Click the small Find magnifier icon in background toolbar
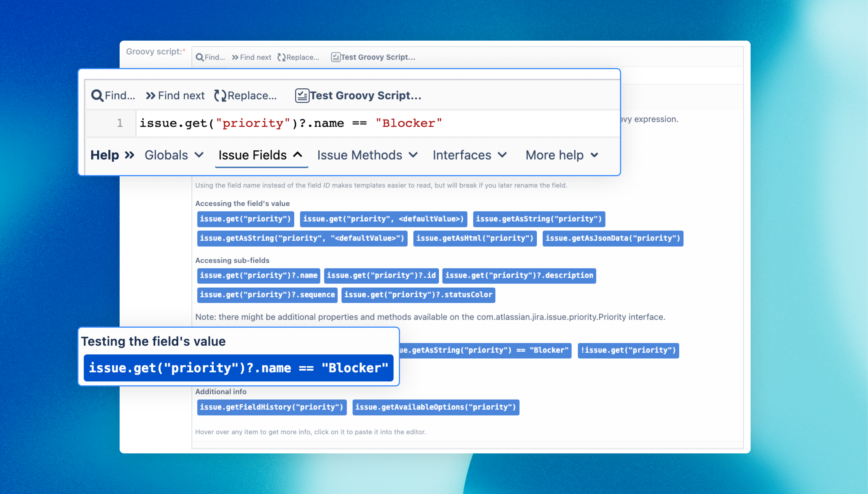 click(200, 57)
